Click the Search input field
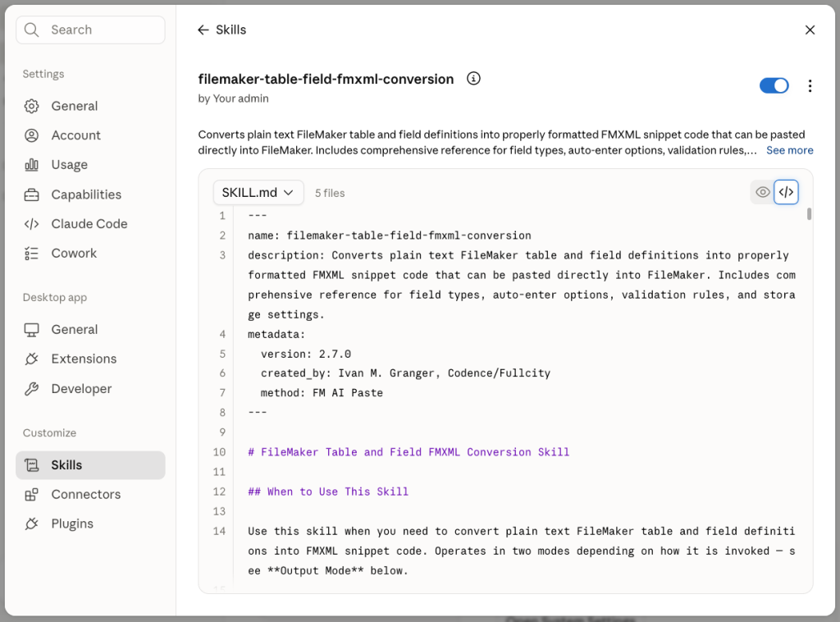The width and height of the screenshot is (840, 622). (90, 30)
